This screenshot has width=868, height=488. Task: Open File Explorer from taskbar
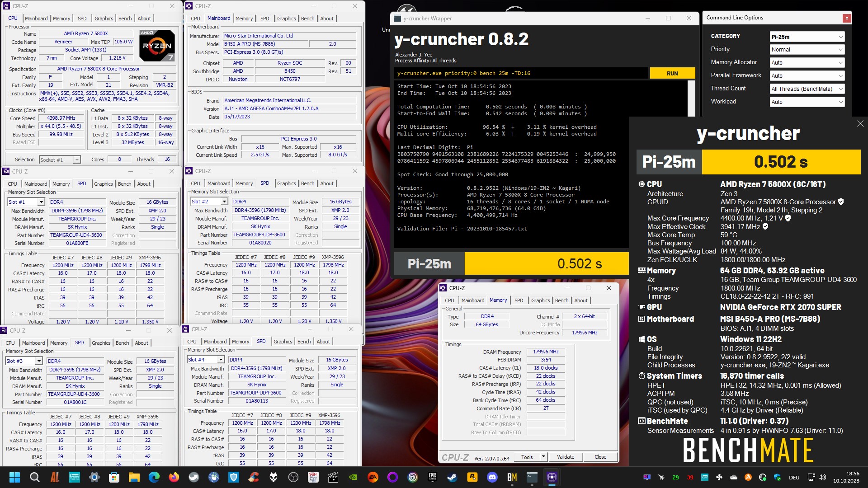tap(134, 477)
